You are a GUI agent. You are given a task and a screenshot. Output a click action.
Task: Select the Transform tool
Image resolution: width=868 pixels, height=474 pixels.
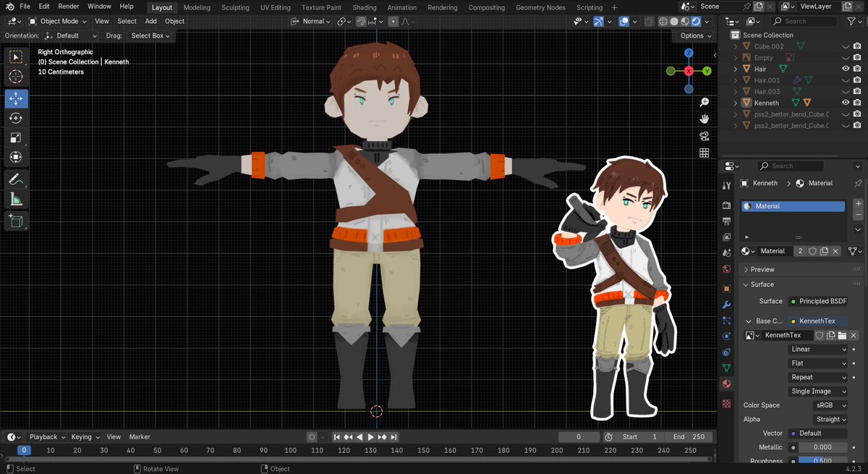[16, 157]
